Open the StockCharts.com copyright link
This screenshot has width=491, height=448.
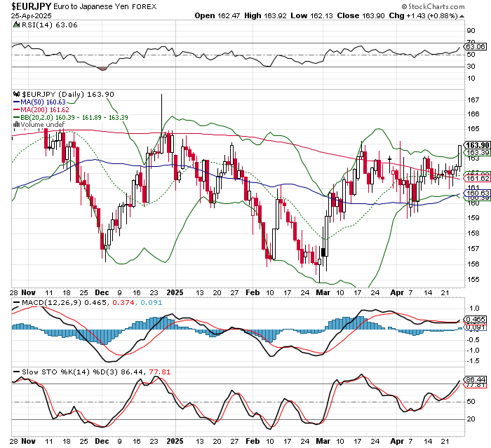pos(433,6)
